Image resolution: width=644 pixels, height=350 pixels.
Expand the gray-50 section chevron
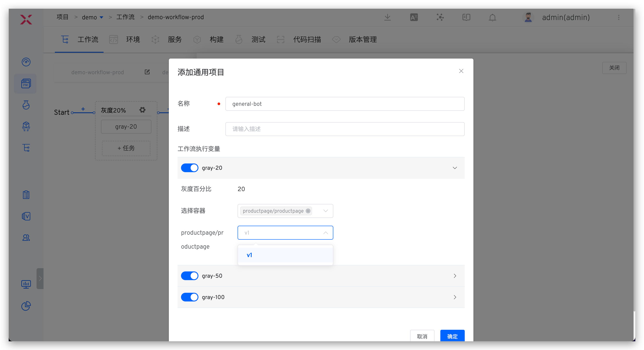[x=455, y=276]
